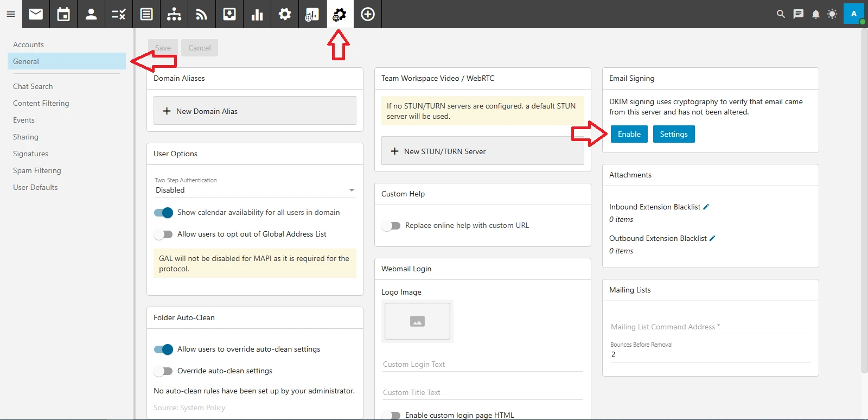Open the email inbox icon
868x420 pixels.
click(36, 14)
